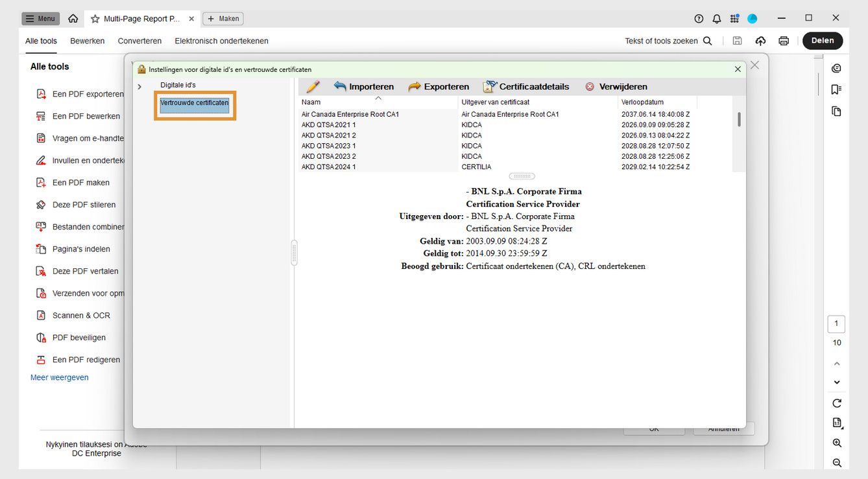Screen dimensions: 868x479
Task: Click Verwijderen to remove the certificate
Action: pyautogui.click(x=616, y=86)
